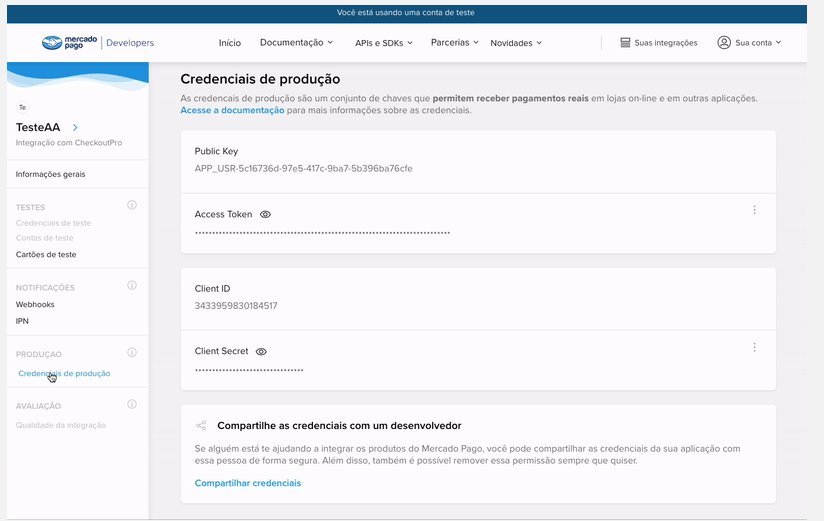Expand the Parcerias dropdown menu
The image size is (824, 521).
455,43
